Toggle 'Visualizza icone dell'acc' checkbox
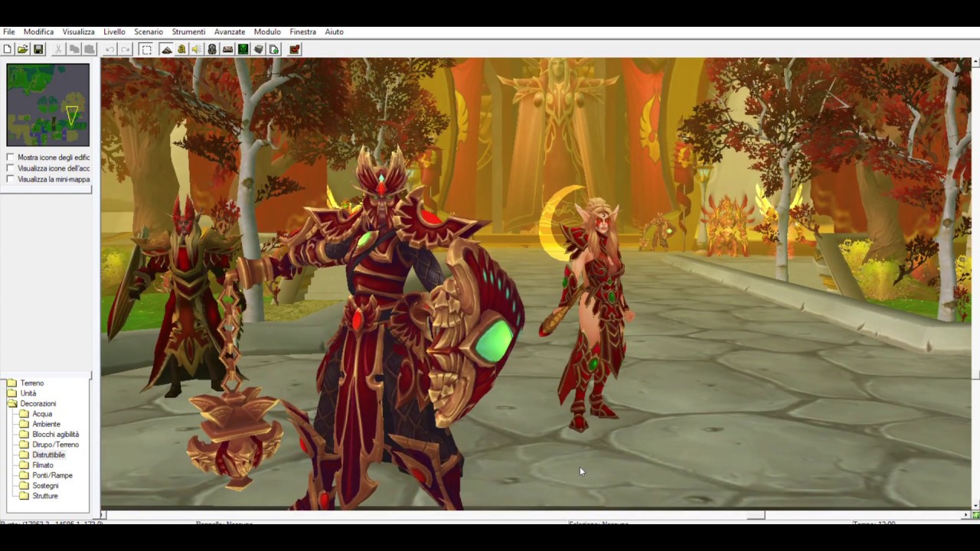980x551 pixels. pyautogui.click(x=10, y=168)
